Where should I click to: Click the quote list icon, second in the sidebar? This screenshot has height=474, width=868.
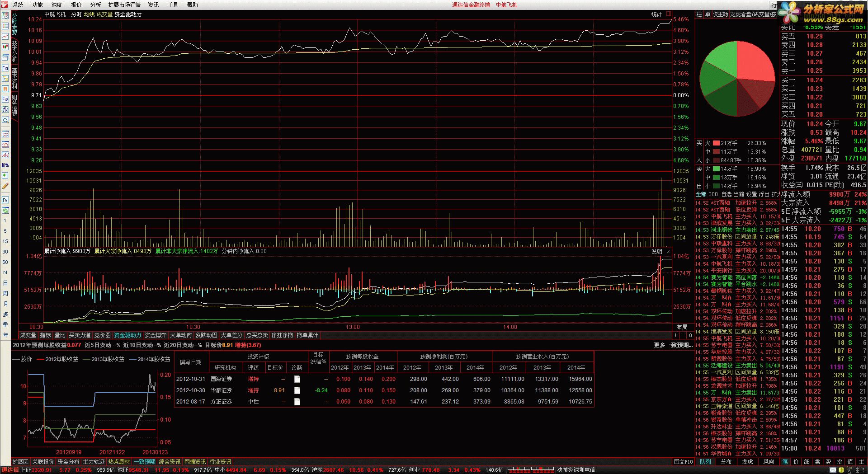pos(5,26)
